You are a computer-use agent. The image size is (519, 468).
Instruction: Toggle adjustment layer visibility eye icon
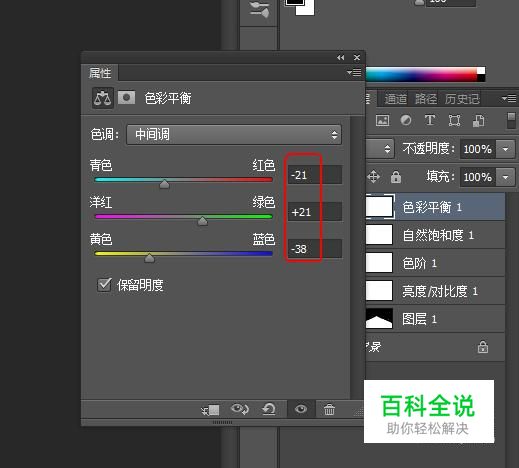pos(301,409)
